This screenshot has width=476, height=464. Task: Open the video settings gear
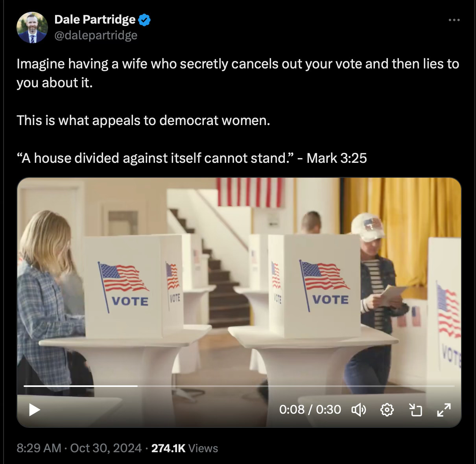[x=387, y=410]
